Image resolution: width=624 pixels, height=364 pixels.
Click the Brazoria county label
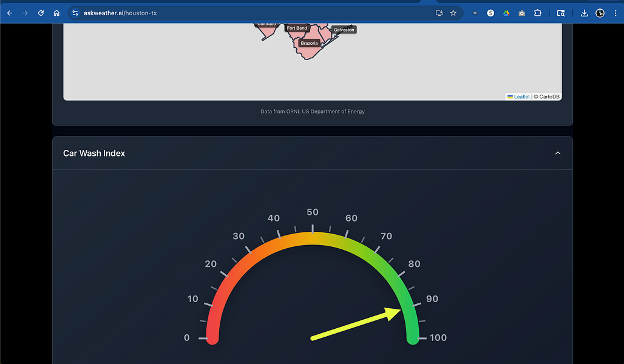(309, 43)
